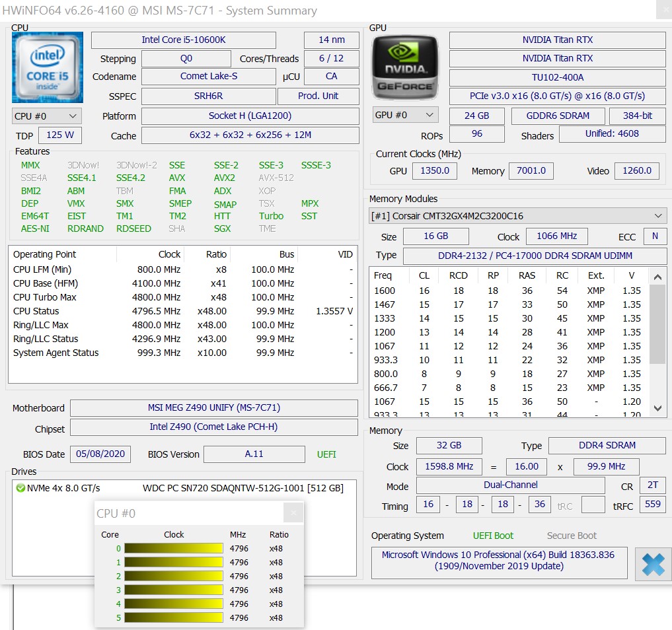Click the Cores/Threads 6 / 12 field
The image size is (672, 630).
point(331,59)
